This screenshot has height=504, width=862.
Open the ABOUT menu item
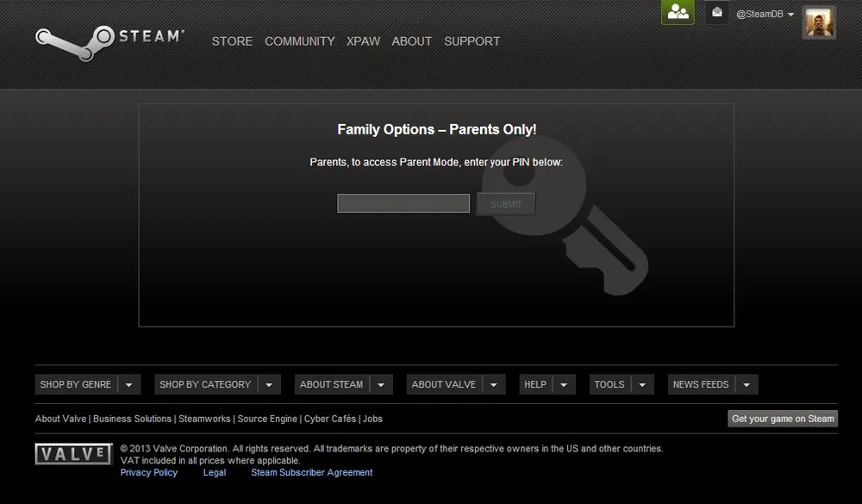[x=412, y=41]
